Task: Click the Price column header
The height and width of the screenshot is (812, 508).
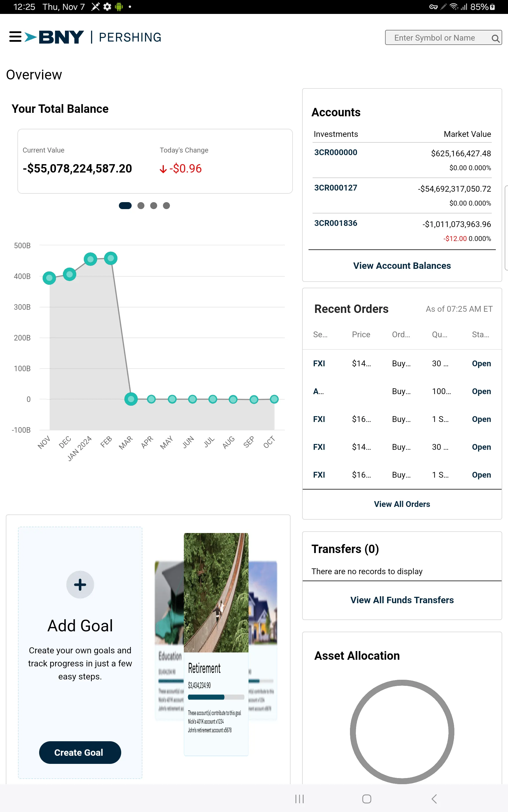Action: click(361, 335)
